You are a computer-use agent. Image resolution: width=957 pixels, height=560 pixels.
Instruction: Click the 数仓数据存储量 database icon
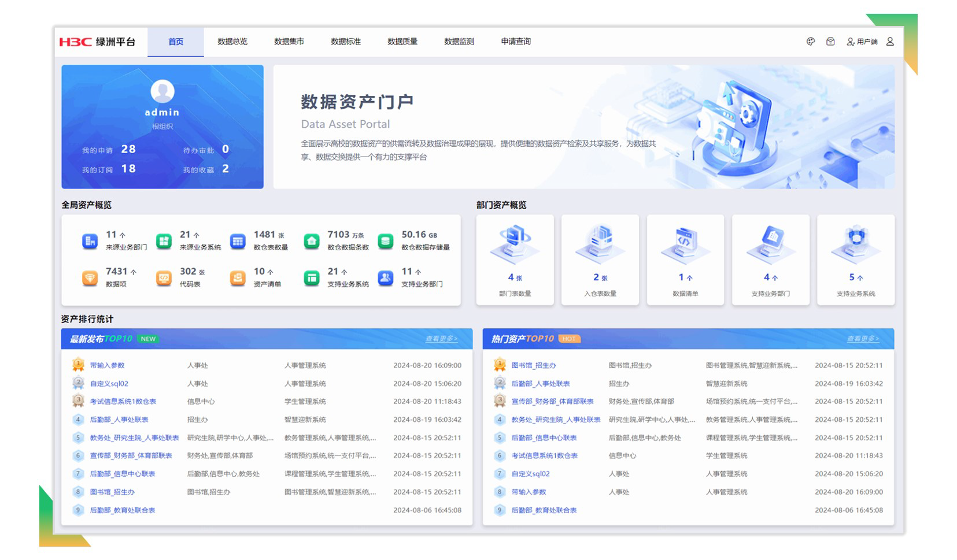click(x=386, y=241)
